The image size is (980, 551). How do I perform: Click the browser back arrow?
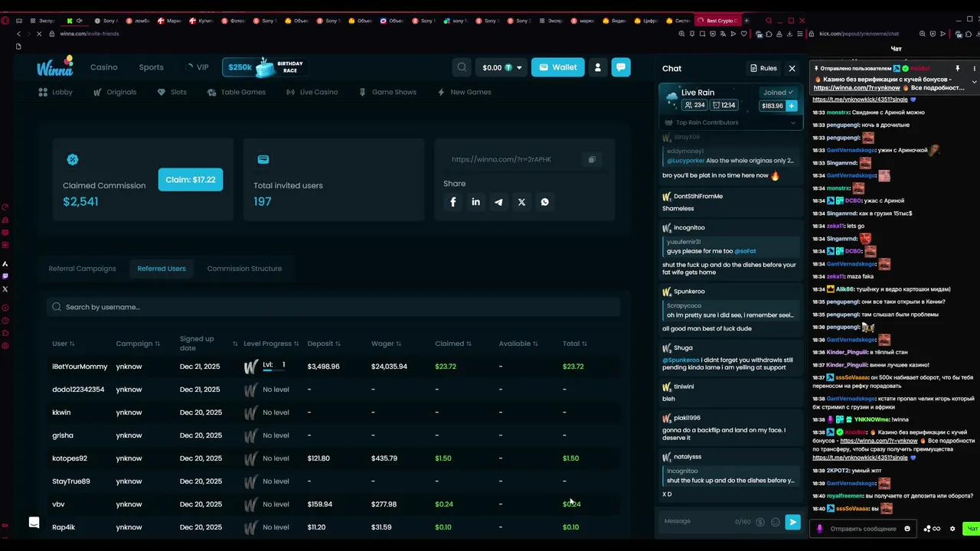[18, 34]
